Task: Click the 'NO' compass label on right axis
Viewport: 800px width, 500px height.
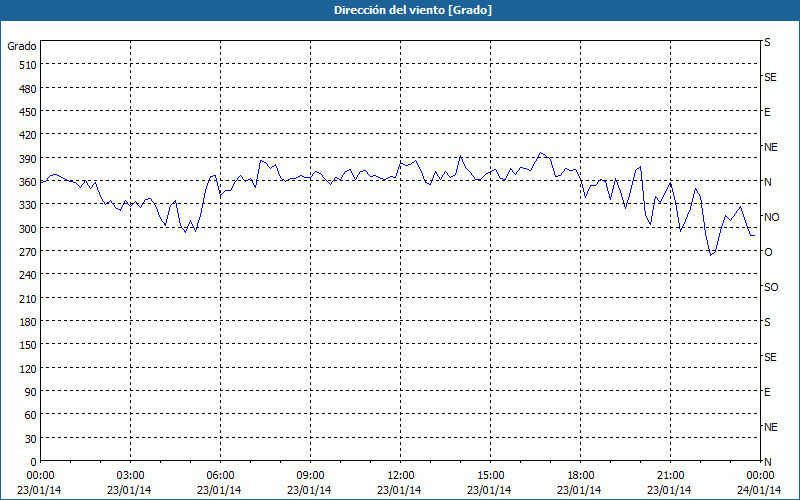Action: [771, 217]
